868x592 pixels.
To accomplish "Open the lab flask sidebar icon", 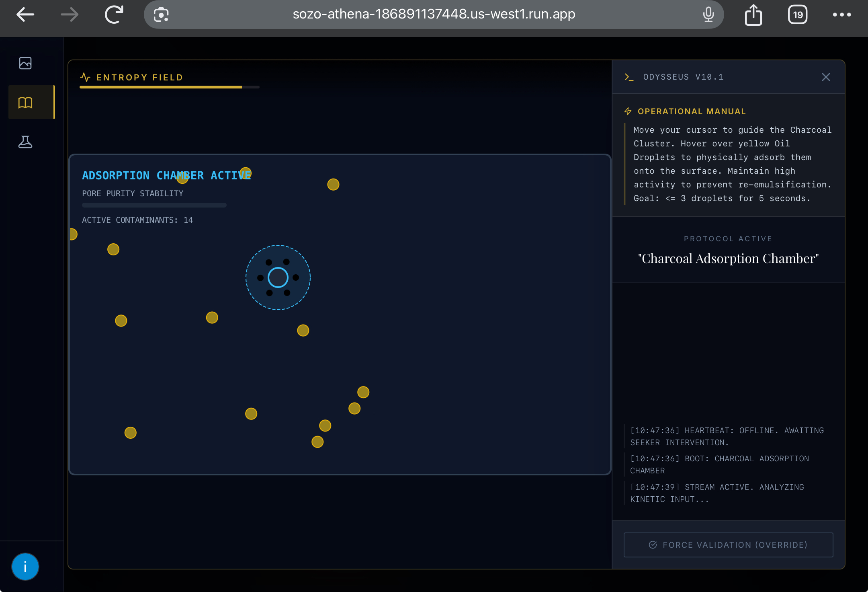I will (x=25, y=142).
